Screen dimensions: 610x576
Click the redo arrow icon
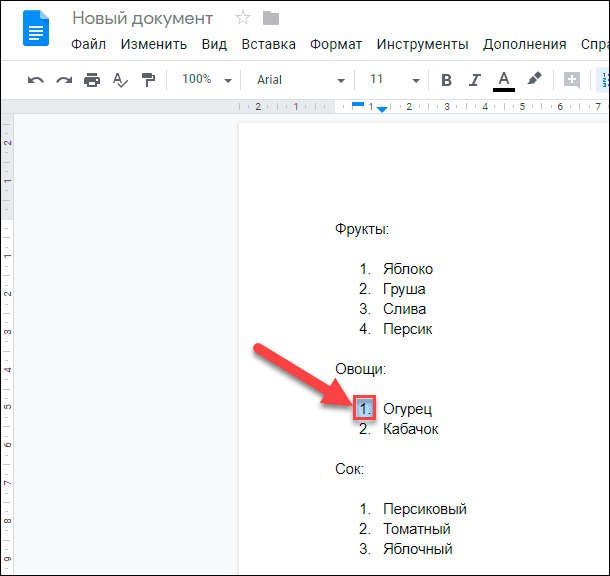[x=64, y=80]
